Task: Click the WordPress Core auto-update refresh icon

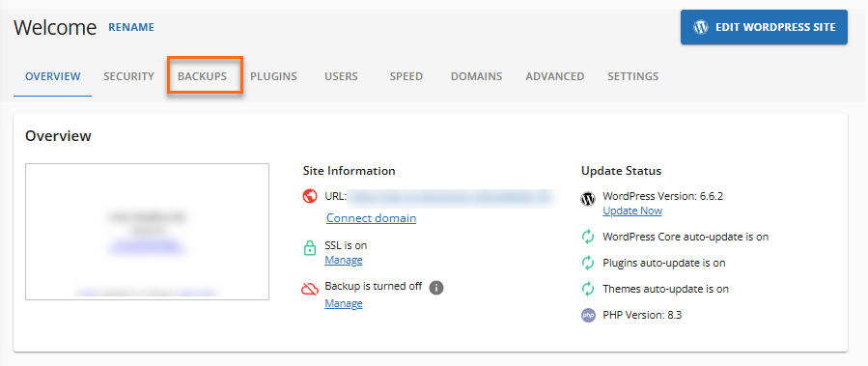Action: click(x=588, y=237)
